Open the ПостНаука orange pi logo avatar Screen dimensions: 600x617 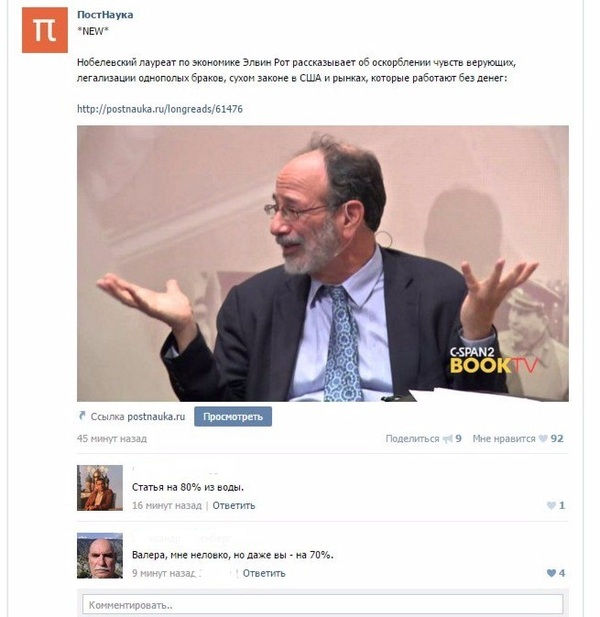tap(44, 30)
